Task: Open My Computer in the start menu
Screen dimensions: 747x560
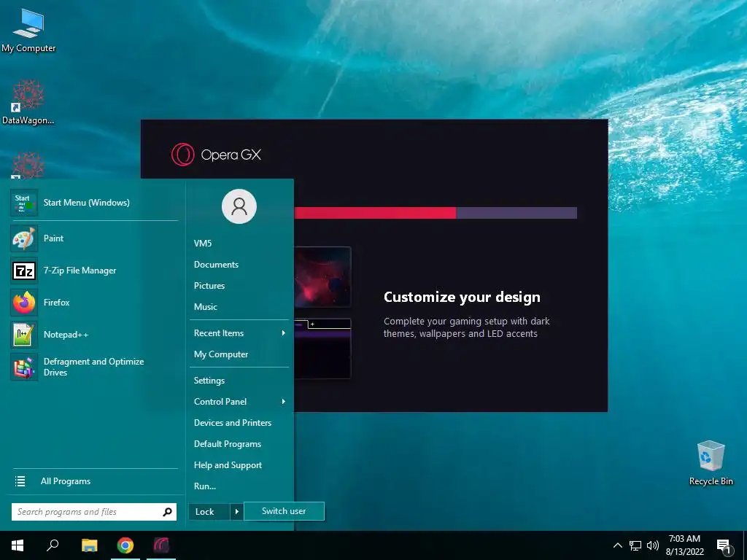Action: 239,355
